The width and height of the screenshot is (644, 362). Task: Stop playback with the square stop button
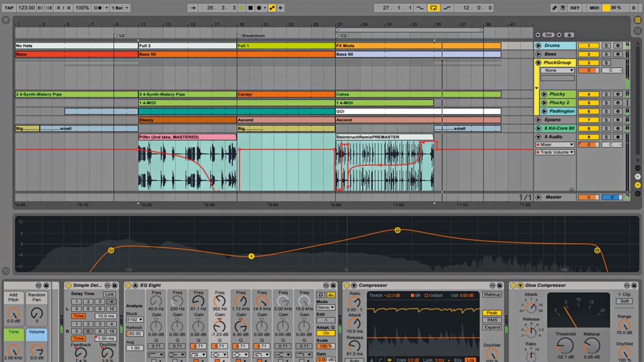[x=251, y=8]
